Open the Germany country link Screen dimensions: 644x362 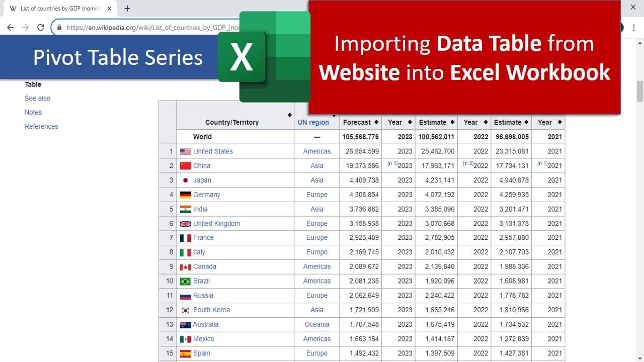point(207,195)
